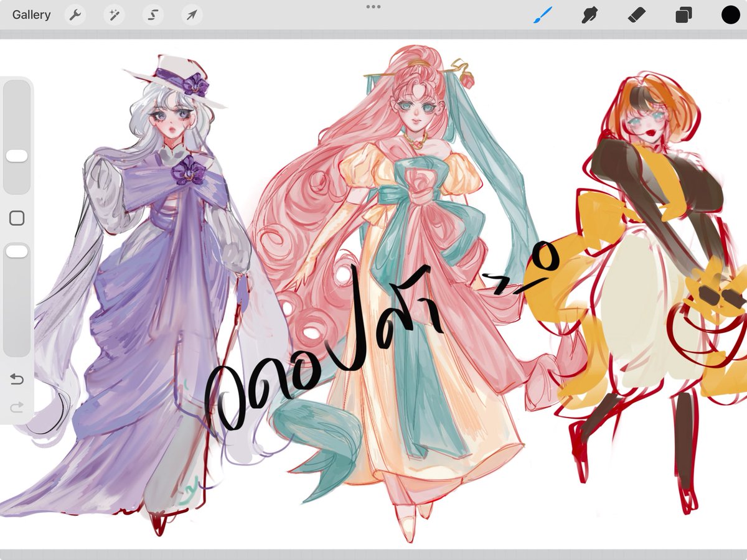Tap the three-dot multitasking menu at the top
The width and height of the screenshot is (747, 560).
click(374, 6)
